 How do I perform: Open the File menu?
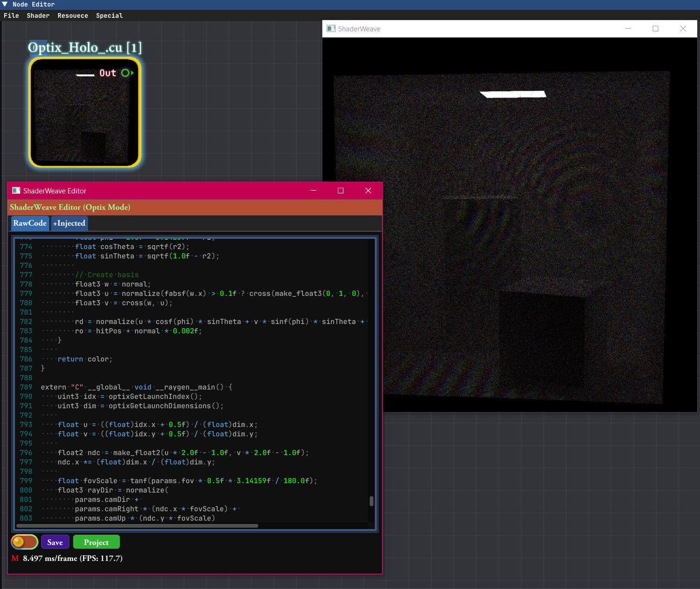coord(11,15)
